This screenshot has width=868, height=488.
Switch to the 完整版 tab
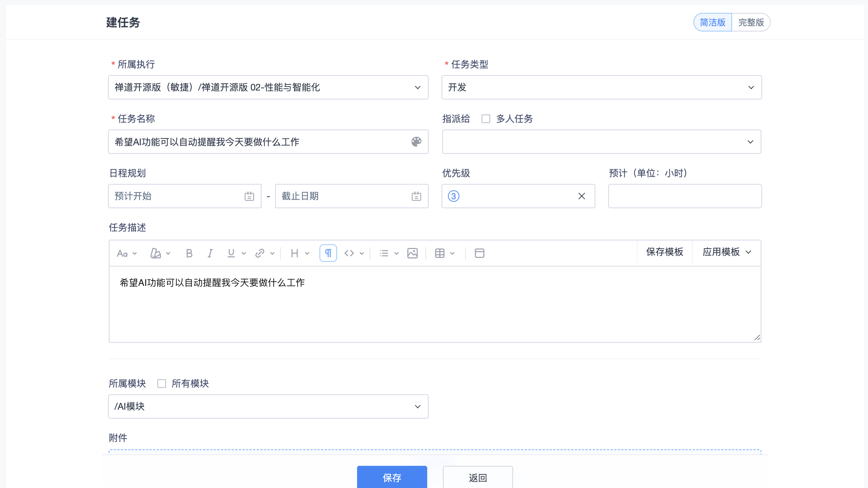[751, 22]
